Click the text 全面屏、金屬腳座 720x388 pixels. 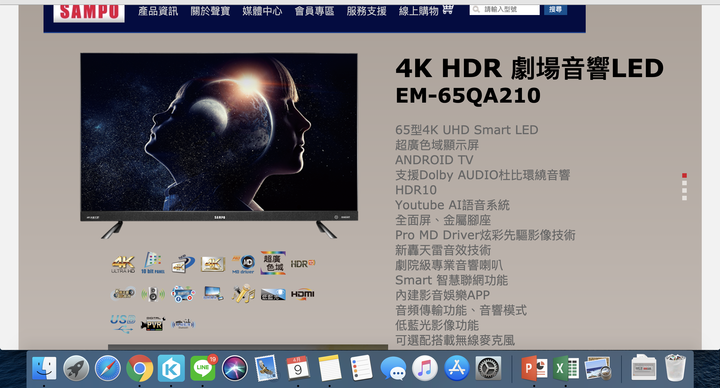point(443,220)
